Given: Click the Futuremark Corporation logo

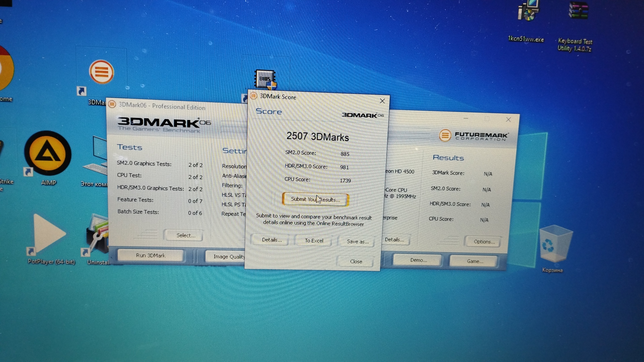Looking at the screenshot, I should point(474,136).
